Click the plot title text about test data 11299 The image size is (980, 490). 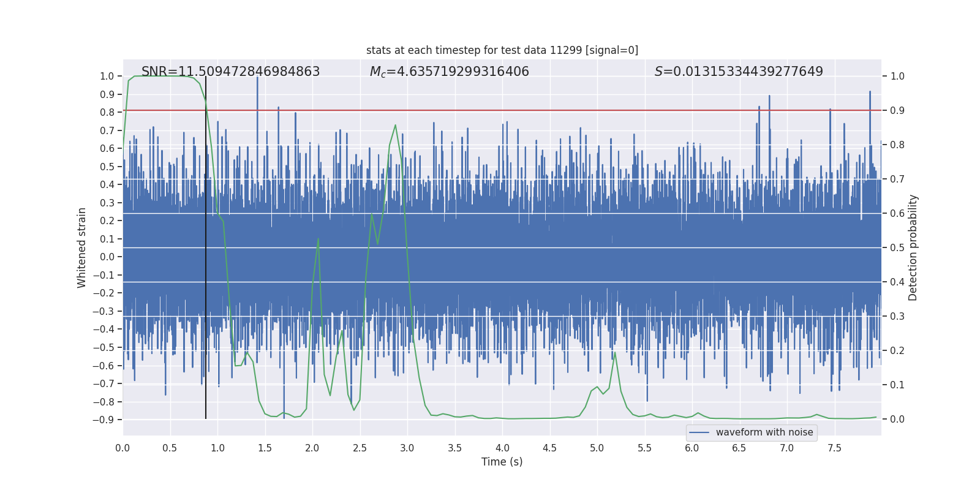(x=502, y=50)
